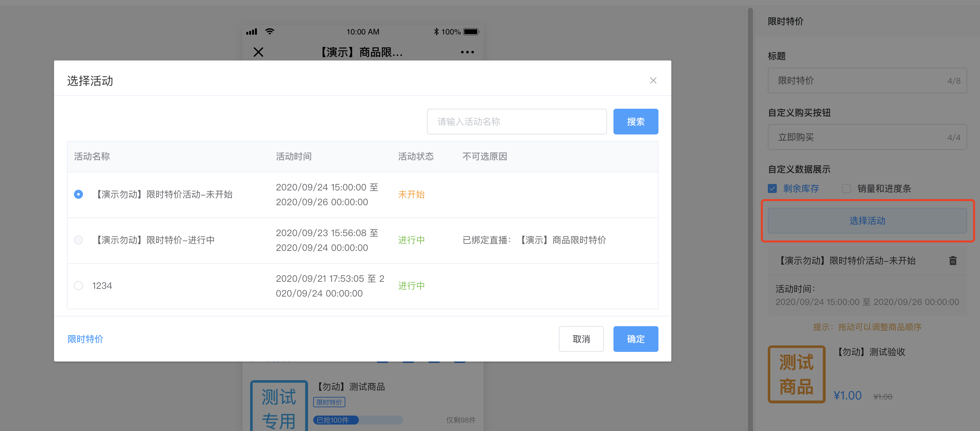Click the 不可选原因 column header
980x431 pixels.
pyautogui.click(x=485, y=157)
